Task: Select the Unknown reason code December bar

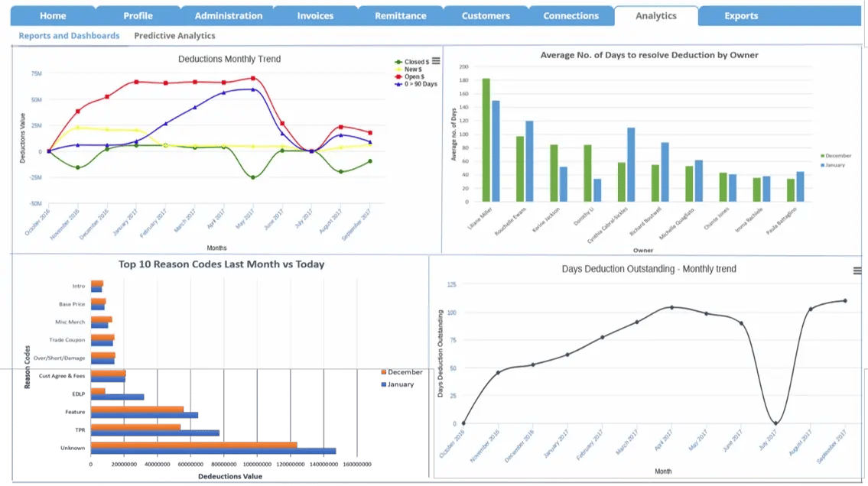Action: (x=193, y=445)
